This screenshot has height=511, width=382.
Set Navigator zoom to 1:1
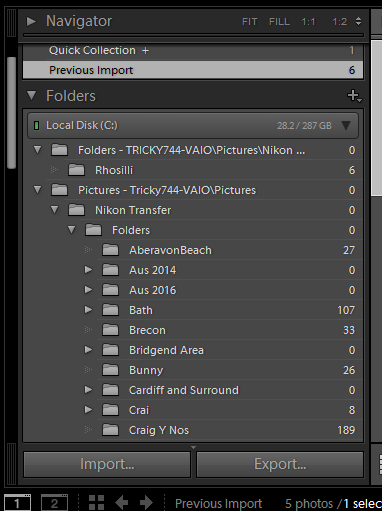click(x=308, y=22)
